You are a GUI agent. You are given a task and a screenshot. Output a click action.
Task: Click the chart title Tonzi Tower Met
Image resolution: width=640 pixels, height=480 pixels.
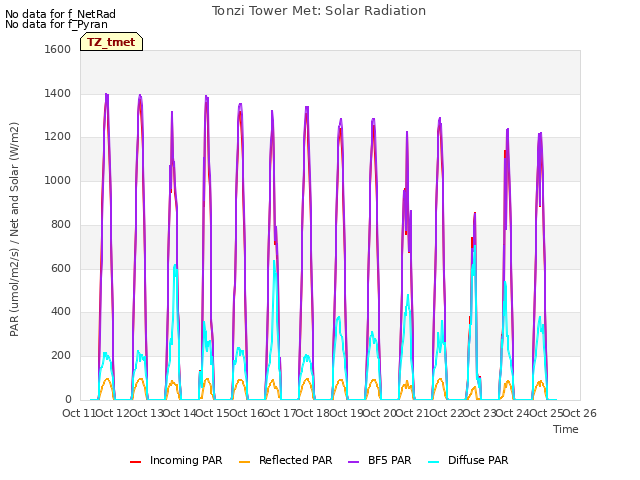(x=319, y=11)
